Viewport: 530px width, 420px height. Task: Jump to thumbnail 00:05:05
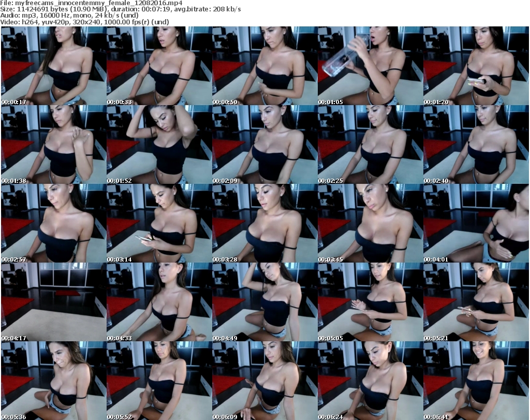(x=370, y=302)
